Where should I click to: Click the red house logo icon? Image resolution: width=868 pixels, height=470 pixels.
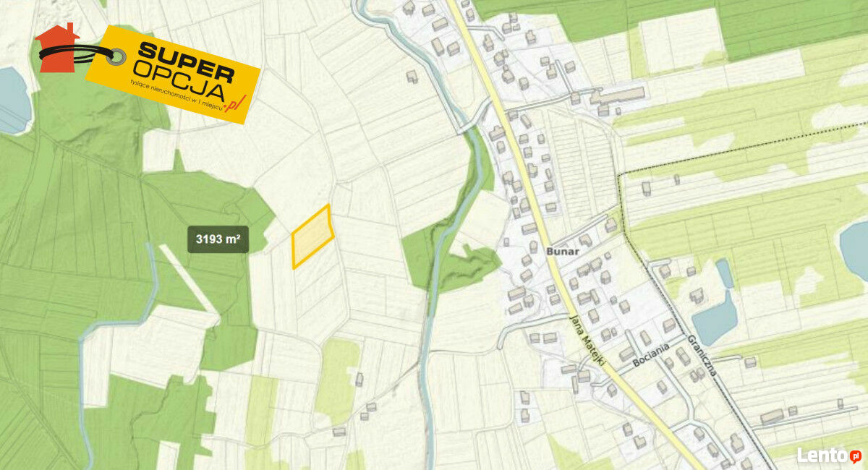[x=57, y=48]
